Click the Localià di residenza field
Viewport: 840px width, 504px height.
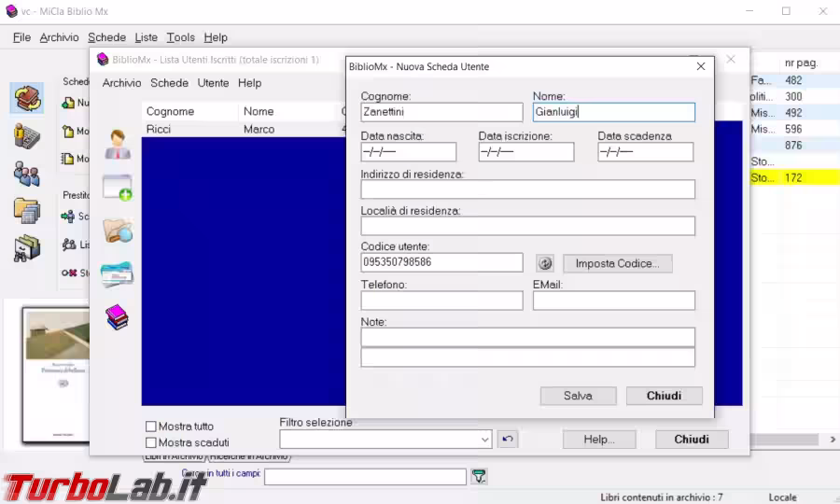coord(527,226)
